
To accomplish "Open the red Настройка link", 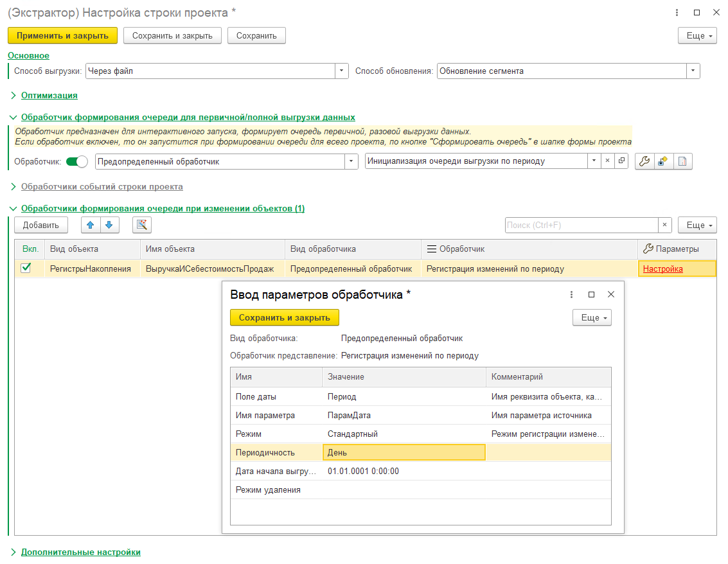I will tap(662, 269).
